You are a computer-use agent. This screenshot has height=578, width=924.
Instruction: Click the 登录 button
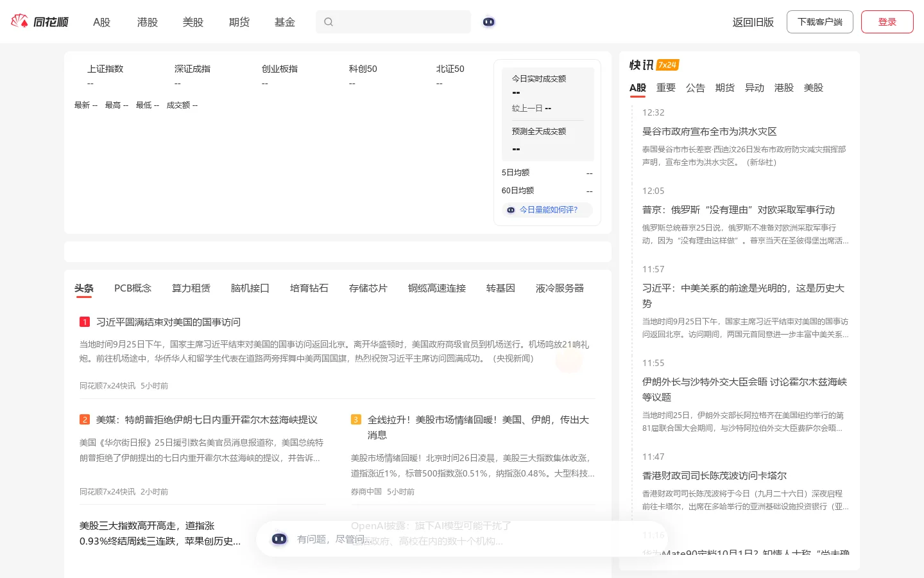click(887, 22)
